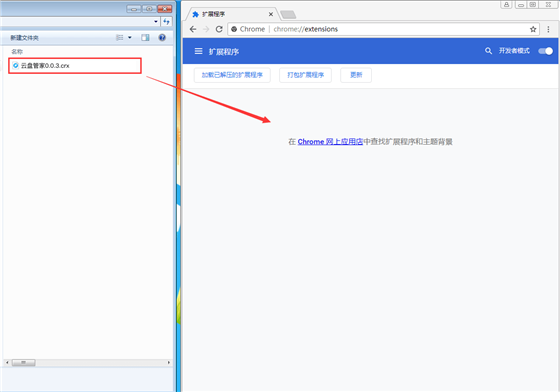The image size is (560, 392).
Task: Open Chrome's three-dot menu
Action: click(x=548, y=29)
